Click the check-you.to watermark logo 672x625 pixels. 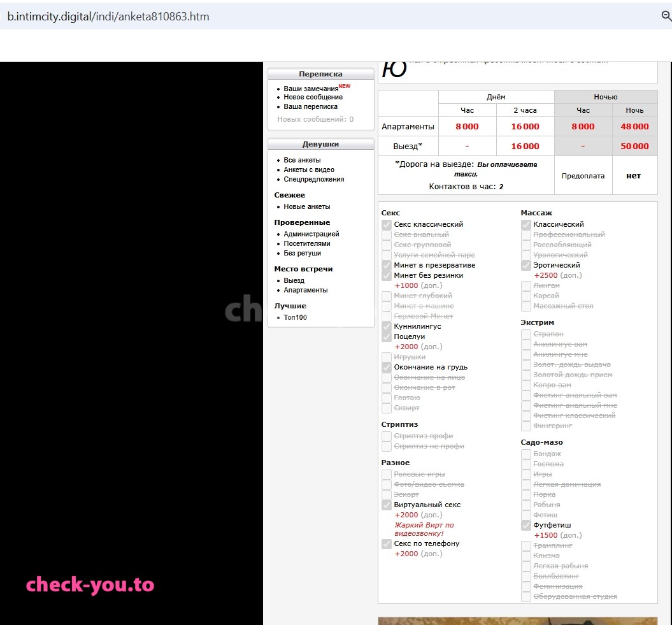[90, 585]
